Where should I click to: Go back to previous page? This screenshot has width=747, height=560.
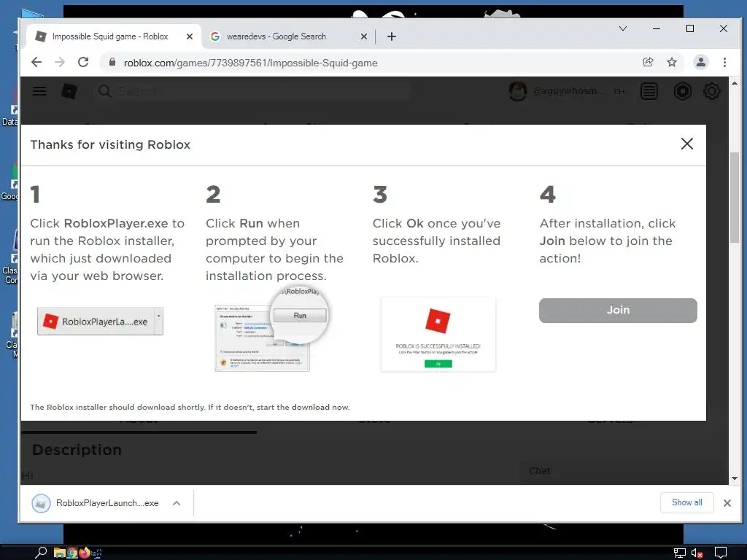(x=36, y=63)
